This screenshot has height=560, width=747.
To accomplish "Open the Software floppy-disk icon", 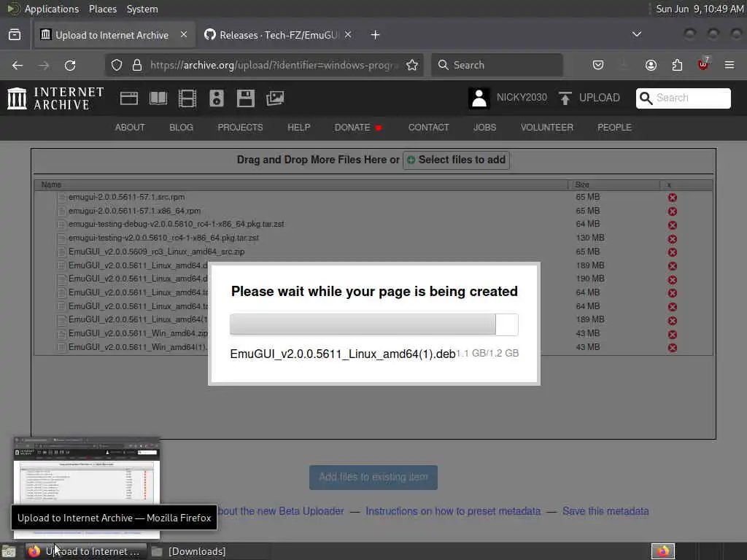I will click(246, 98).
